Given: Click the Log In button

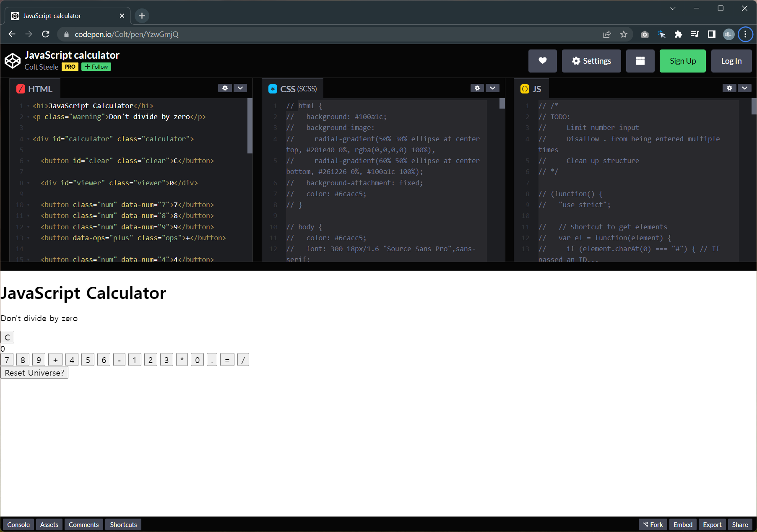Looking at the screenshot, I should pos(731,61).
